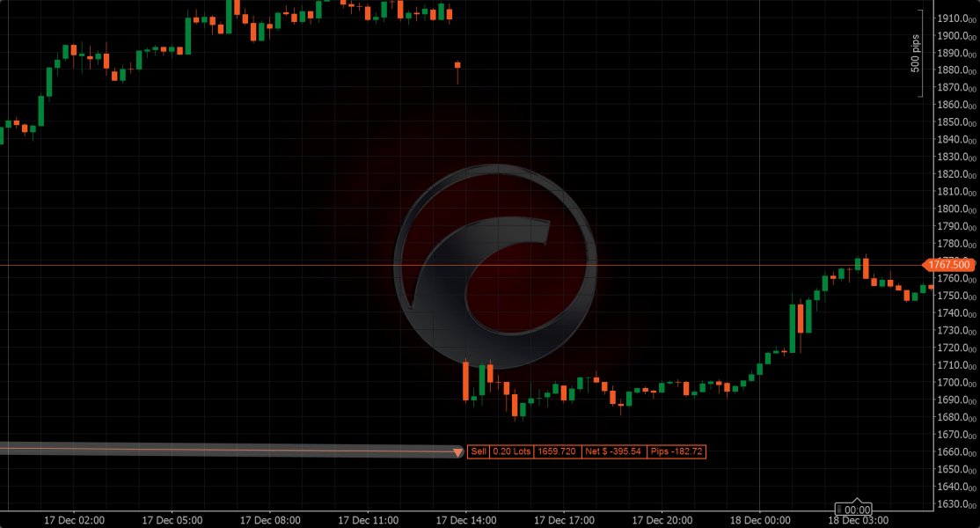980x528 pixels.
Task: Click the 17 Dec 17:00 time label
Action: coord(565,520)
